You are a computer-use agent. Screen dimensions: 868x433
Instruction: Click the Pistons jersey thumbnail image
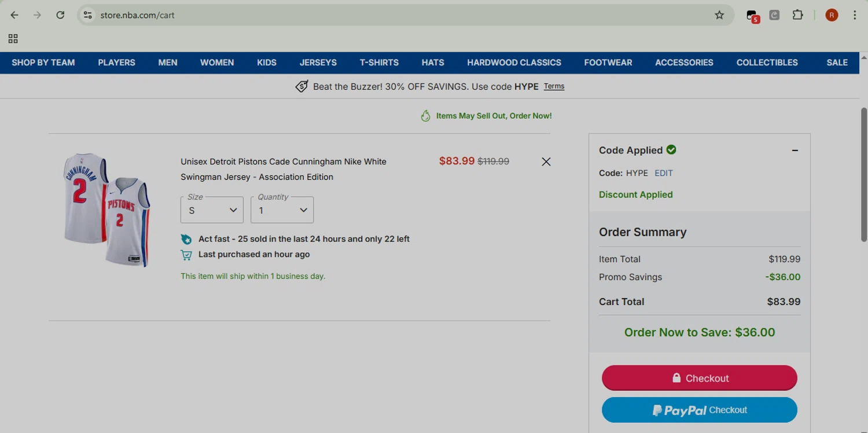(106, 210)
